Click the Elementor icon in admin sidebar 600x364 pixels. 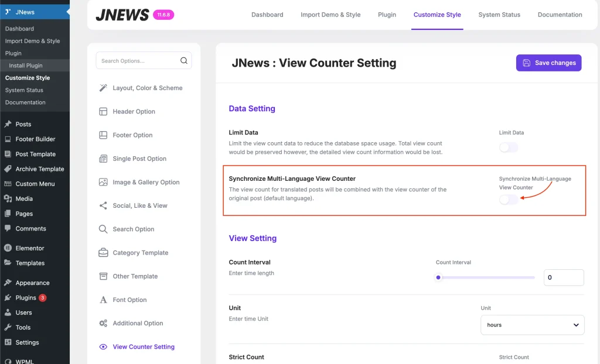pyautogui.click(x=8, y=248)
